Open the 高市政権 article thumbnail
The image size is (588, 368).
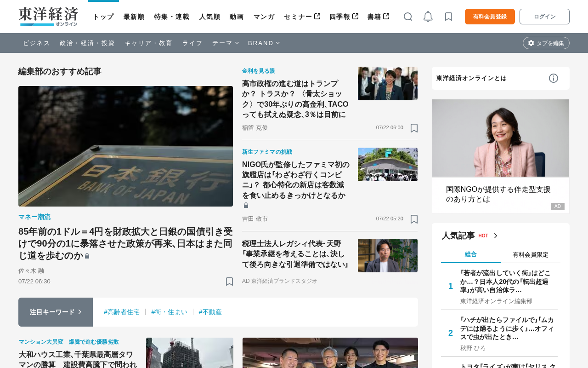388,83
